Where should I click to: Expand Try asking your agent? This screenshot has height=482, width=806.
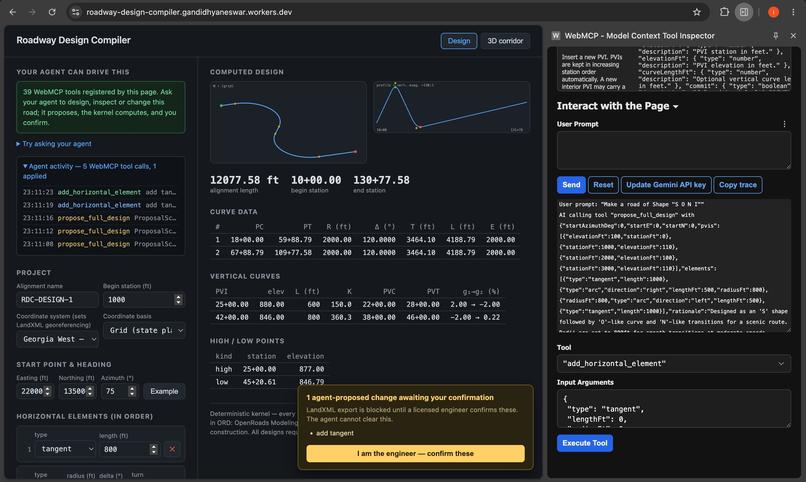click(54, 144)
